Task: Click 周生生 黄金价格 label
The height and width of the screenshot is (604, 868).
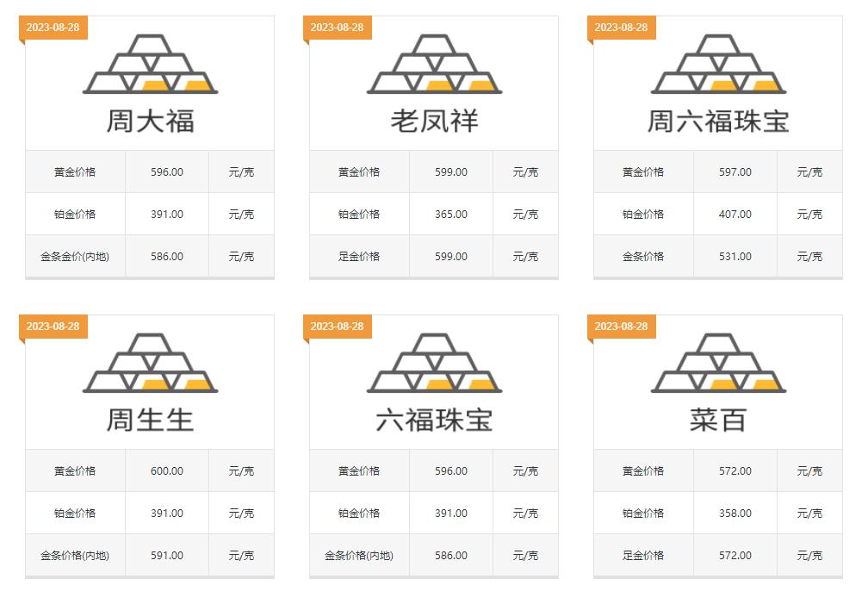Action: pyautogui.click(x=75, y=471)
